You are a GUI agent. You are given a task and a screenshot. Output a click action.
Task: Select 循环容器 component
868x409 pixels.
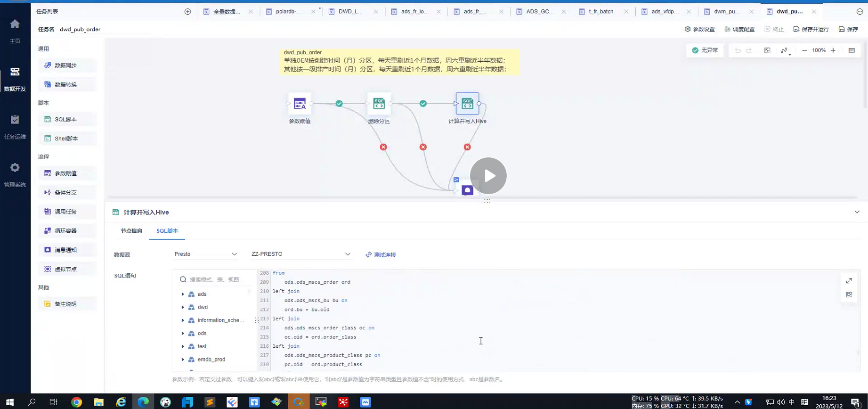tap(67, 231)
